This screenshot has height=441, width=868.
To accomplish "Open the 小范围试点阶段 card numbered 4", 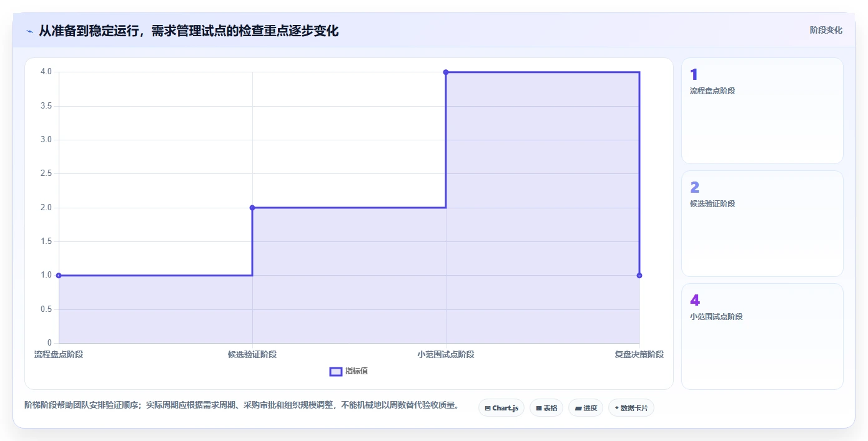I will pos(762,337).
